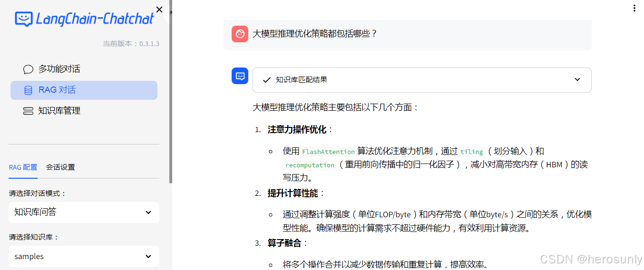Select 多功能对话 in the sidebar menu
Screen dimensions: 644x270
pyautogui.click(x=59, y=69)
